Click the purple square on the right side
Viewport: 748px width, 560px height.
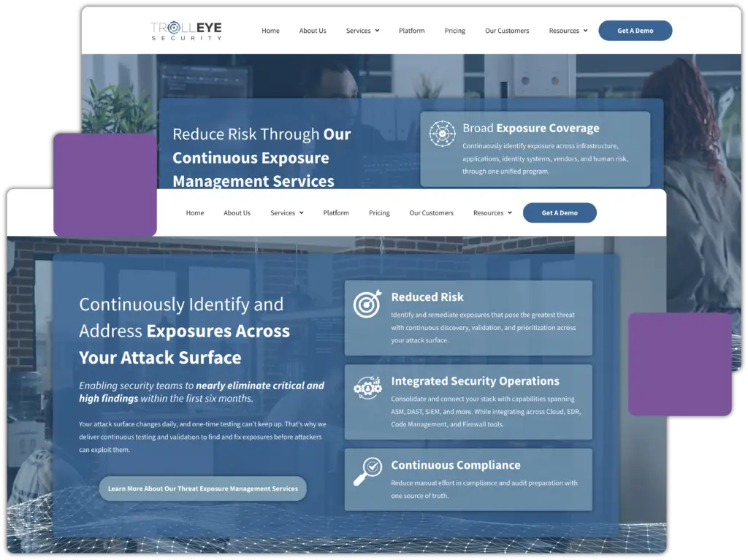[679, 364]
